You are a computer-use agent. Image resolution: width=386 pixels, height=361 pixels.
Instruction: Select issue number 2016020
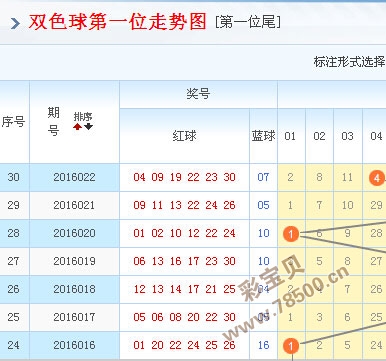click(x=74, y=233)
